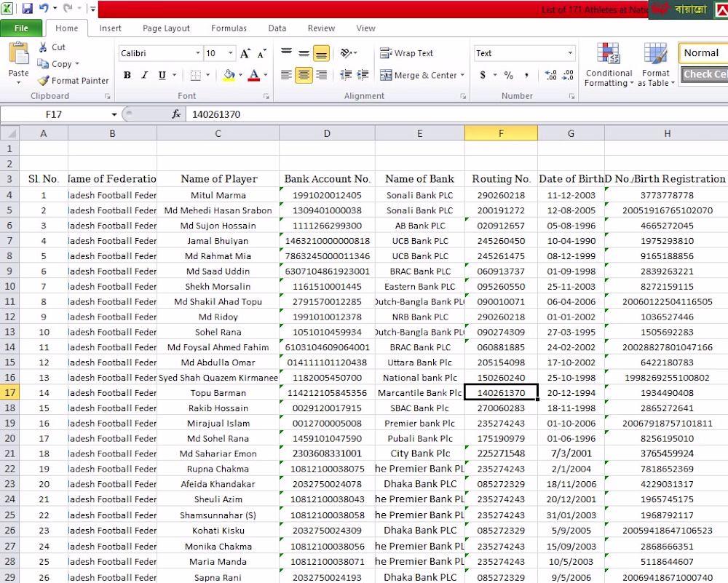Screen dimensions: 728x583
Task: Select column F header
Action: (501, 133)
